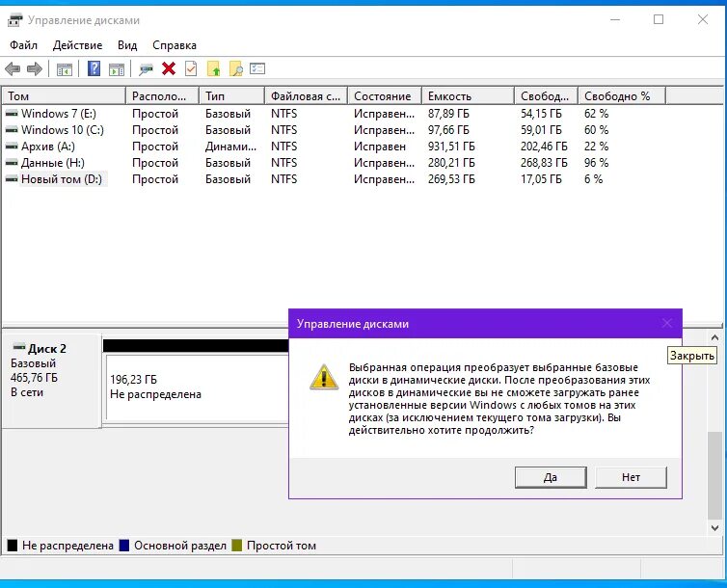The image size is (727, 588).
Task: Select the 196,23 ГБ unallocated partition block
Action: (197, 387)
